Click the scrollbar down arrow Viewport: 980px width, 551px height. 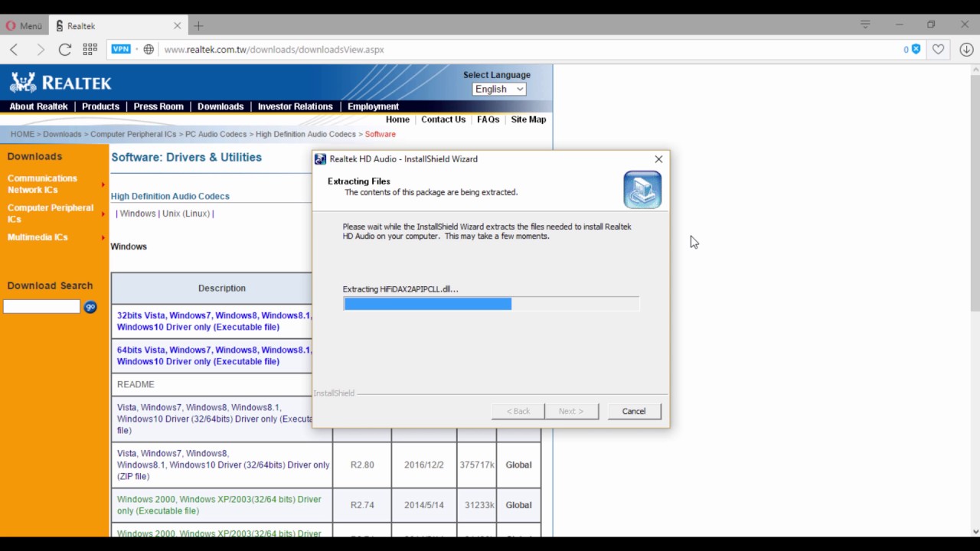(975, 531)
